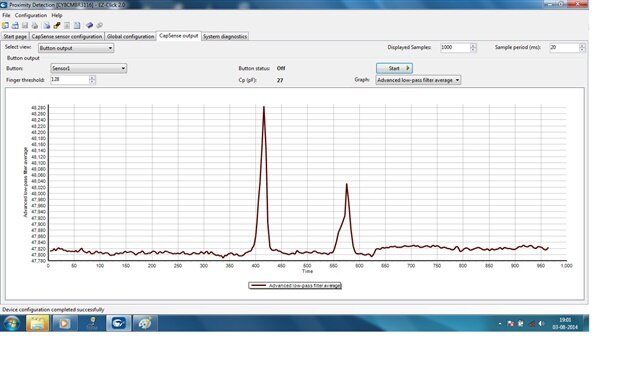
Task: Switch to CapSense sensor configuration tab
Action: click(67, 36)
